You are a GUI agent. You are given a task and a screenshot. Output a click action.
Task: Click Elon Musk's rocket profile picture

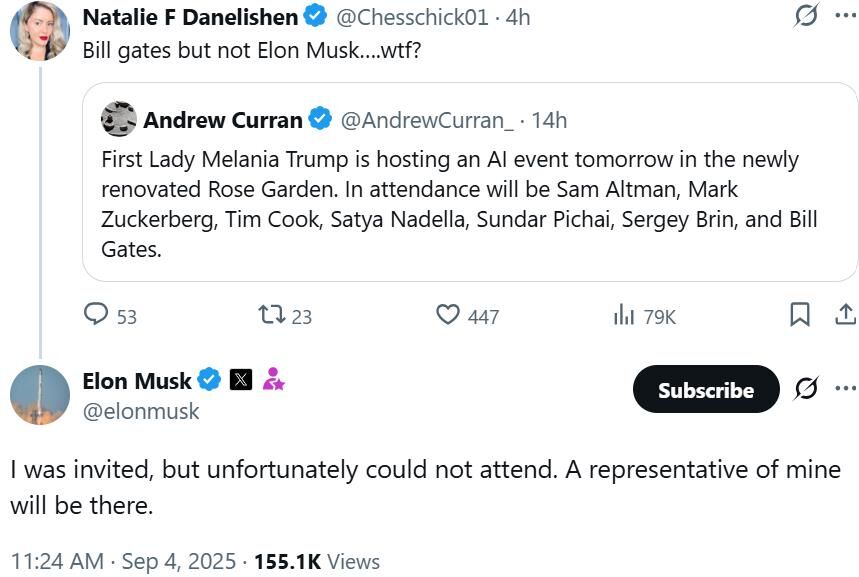pyautogui.click(x=40, y=395)
